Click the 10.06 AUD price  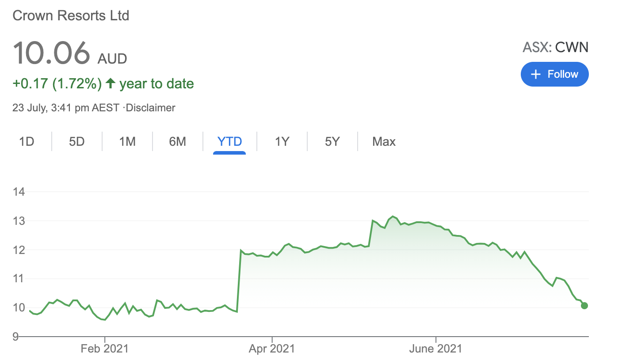[69, 54]
